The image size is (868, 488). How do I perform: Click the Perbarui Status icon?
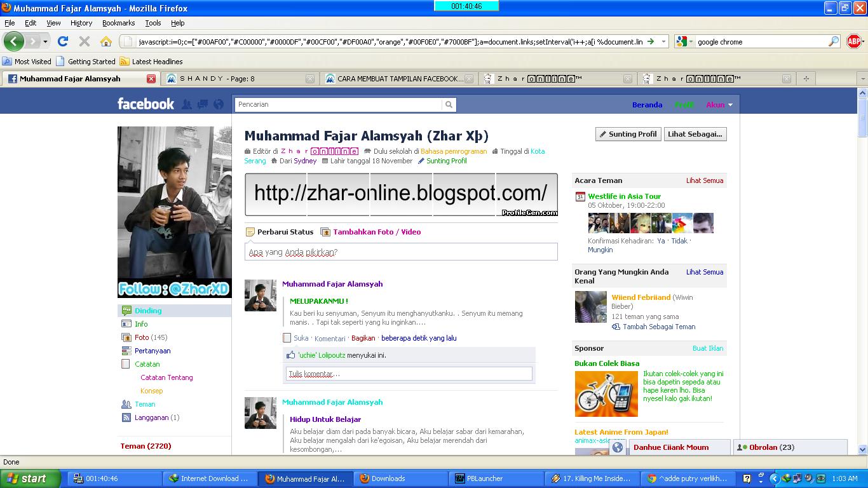pos(250,232)
